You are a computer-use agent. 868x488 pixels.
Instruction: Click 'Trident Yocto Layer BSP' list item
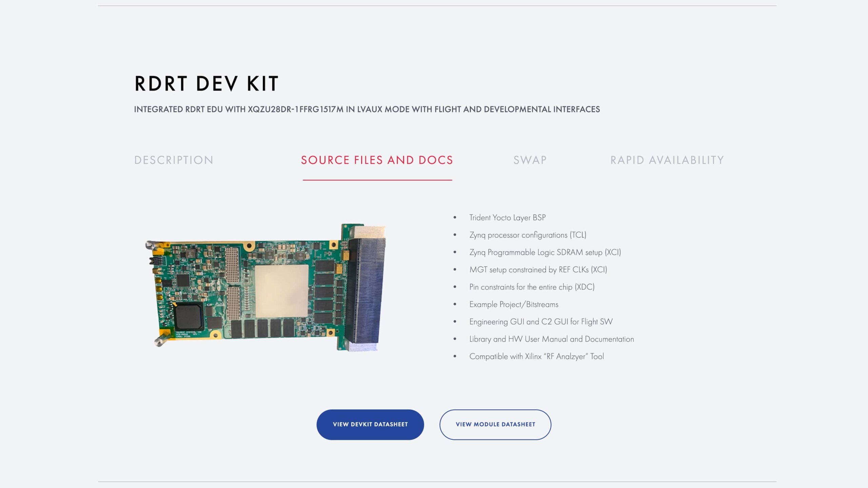tap(508, 218)
